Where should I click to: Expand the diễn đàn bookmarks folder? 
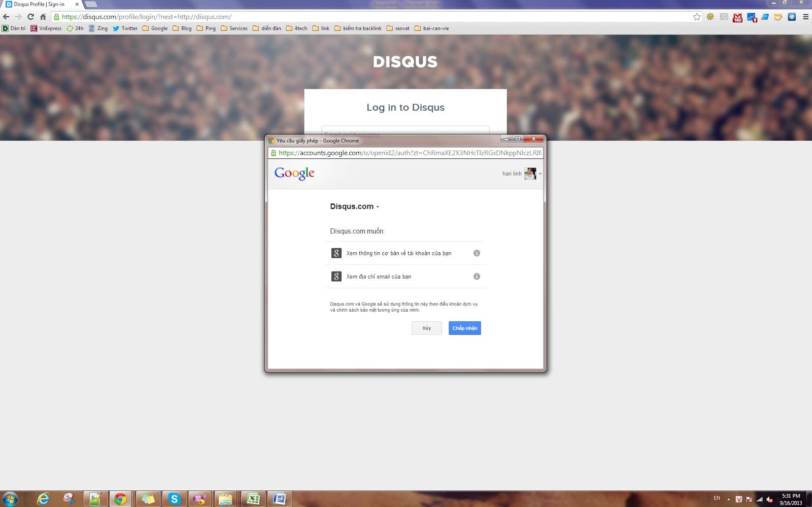pyautogui.click(x=266, y=28)
